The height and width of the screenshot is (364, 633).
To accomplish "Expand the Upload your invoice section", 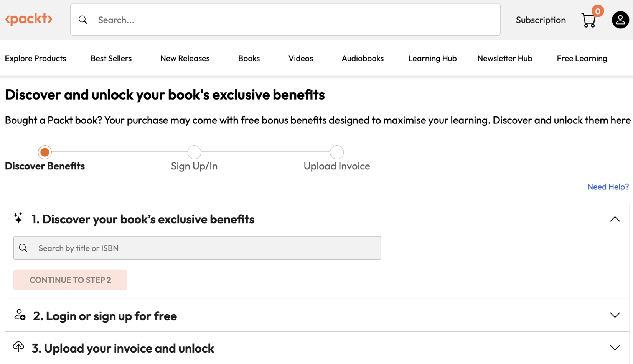I will point(614,347).
